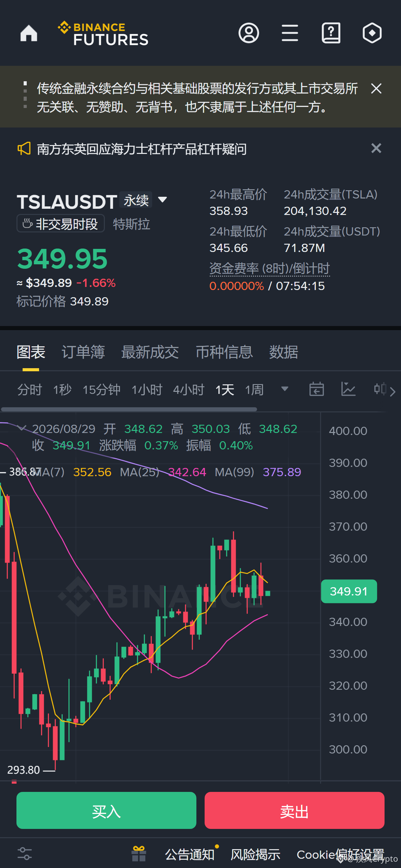Screen dimensions: 401x868
Task: Open the Cookie偏好设置 link
Action: [x=340, y=855]
